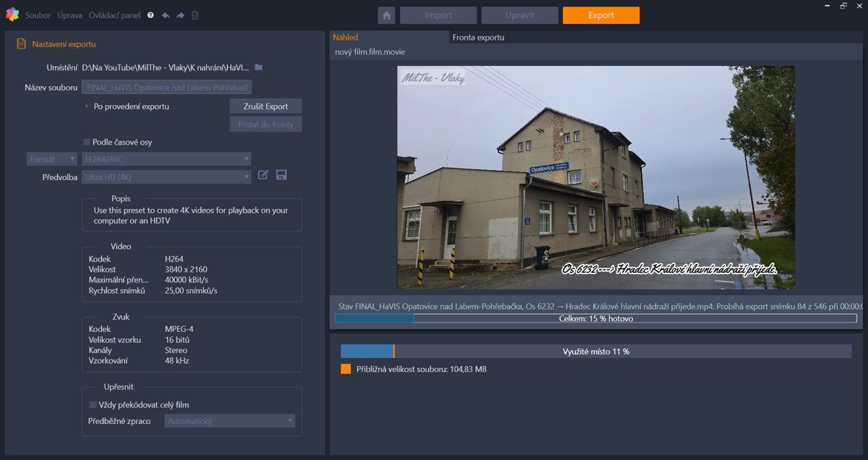Click the Pinnacle Studio logo icon

(12, 14)
